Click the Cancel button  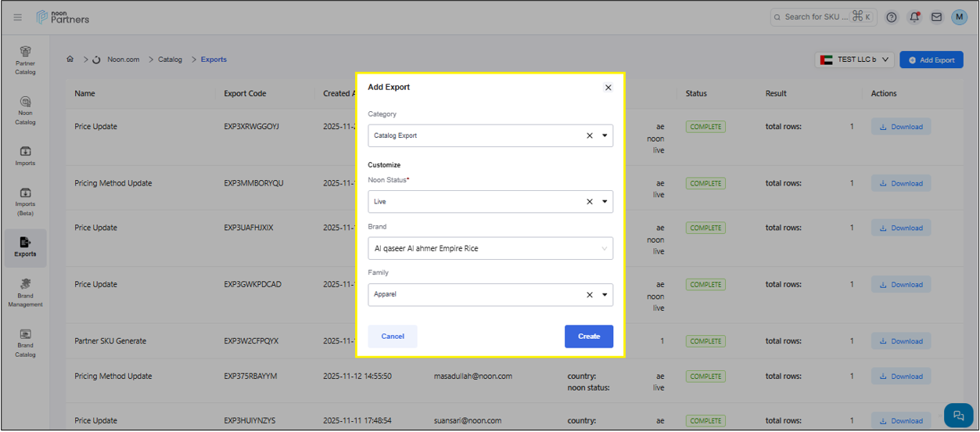click(393, 337)
